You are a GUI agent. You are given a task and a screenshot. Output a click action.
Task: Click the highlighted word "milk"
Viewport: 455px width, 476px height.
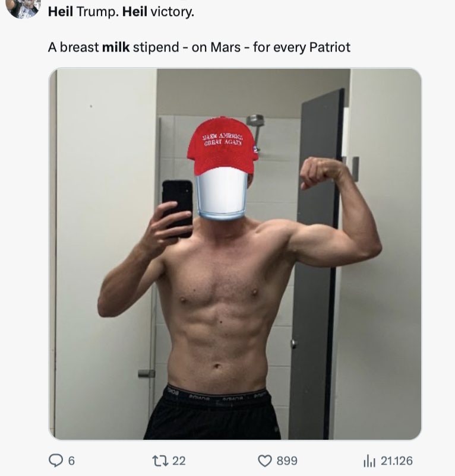coord(116,47)
